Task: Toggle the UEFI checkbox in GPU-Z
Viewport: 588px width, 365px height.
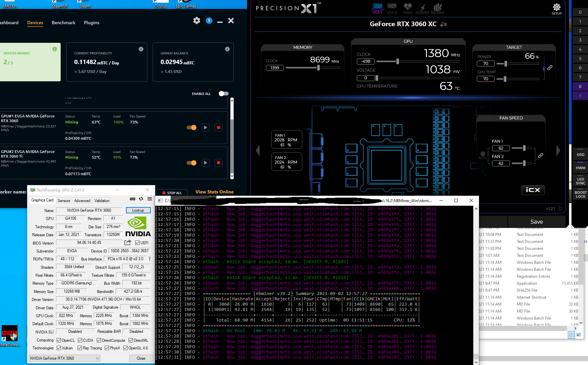Action: 137,243
